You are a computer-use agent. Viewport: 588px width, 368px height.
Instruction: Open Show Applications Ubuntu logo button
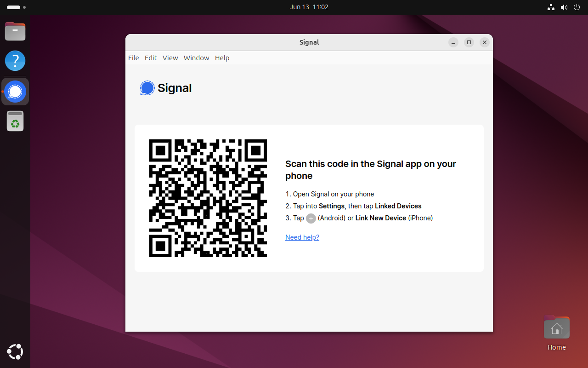point(15,352)
